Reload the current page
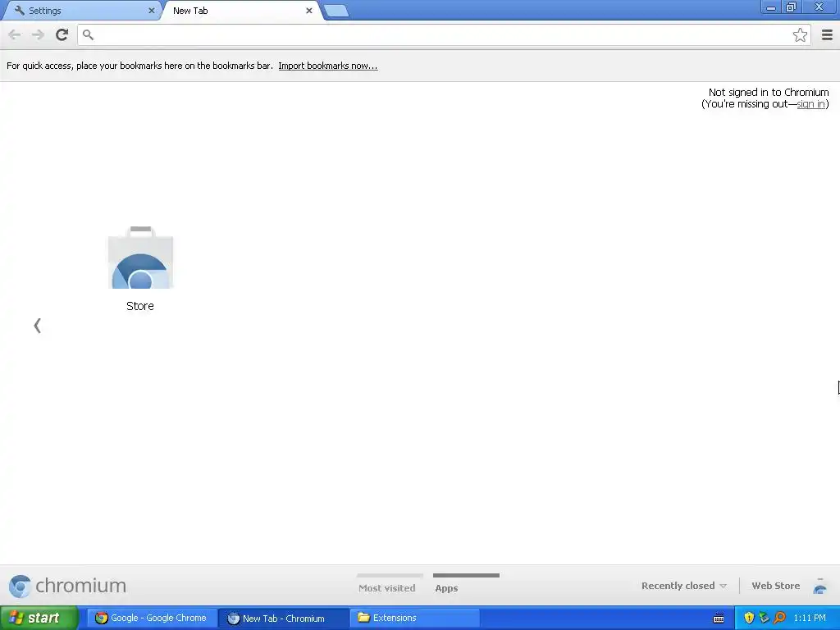This screenshot has height=630, width=840. click(x=62, y=34)
